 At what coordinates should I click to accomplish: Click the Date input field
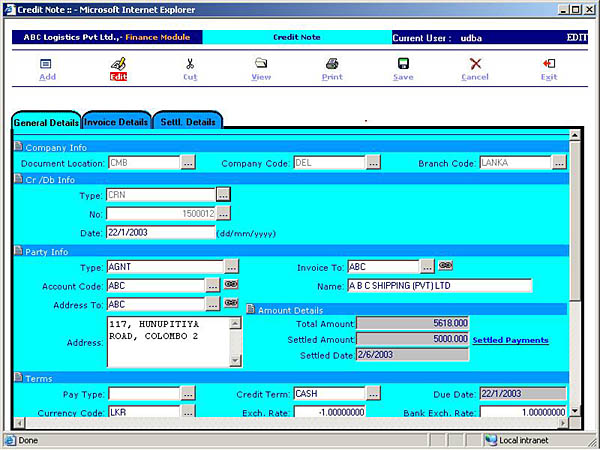160,232
